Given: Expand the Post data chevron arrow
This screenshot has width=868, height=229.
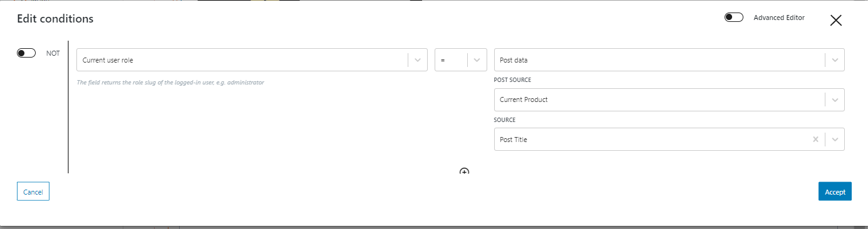Looking at the screenshot, I should [835, 60].
